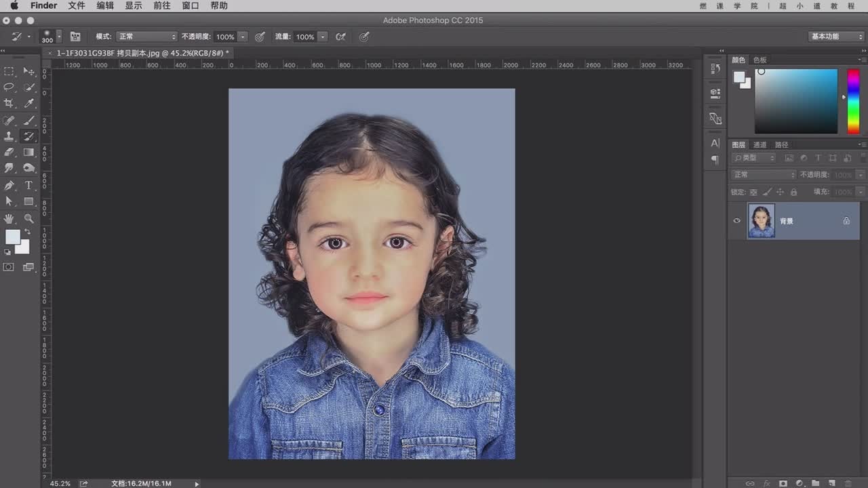Toggle pressure for size in options bar
This screenshot has width=868, height=488.
(364, 37)
